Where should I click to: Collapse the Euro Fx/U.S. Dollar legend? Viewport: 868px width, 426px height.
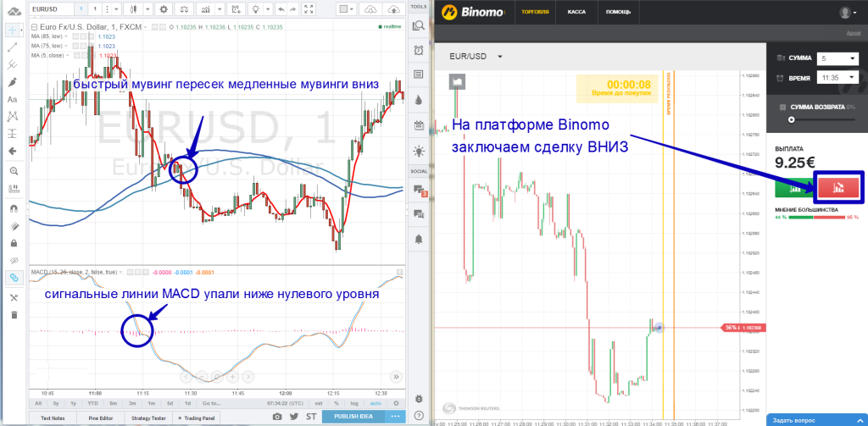point(35,27)
